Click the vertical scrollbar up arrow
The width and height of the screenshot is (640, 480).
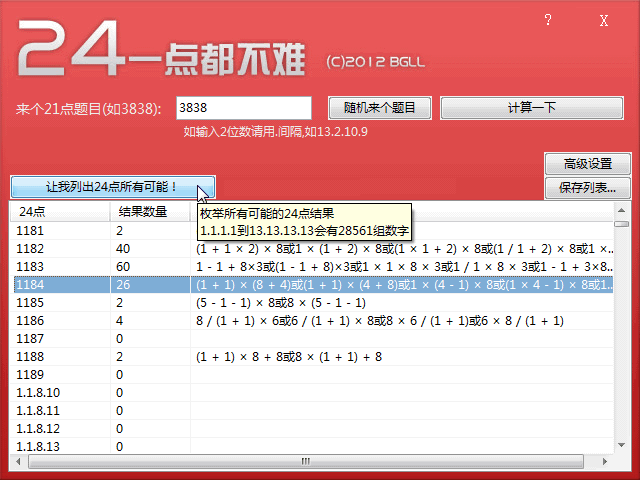click(621, 211)
